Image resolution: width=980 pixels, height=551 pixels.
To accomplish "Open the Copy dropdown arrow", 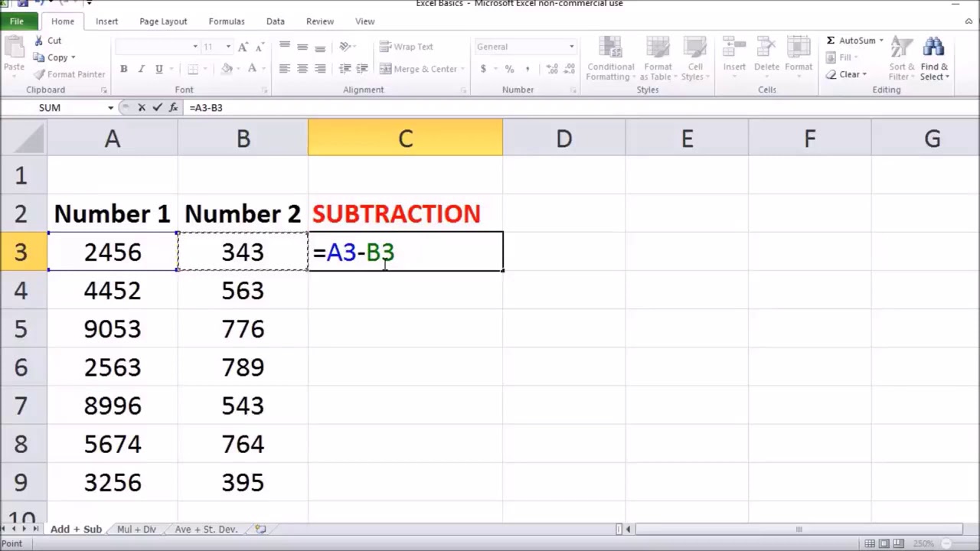I will pos(73,57).
